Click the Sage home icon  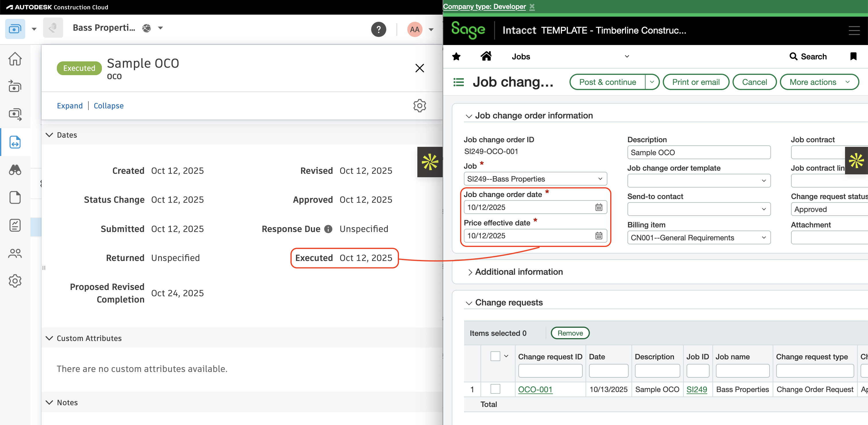click(486, 56)
